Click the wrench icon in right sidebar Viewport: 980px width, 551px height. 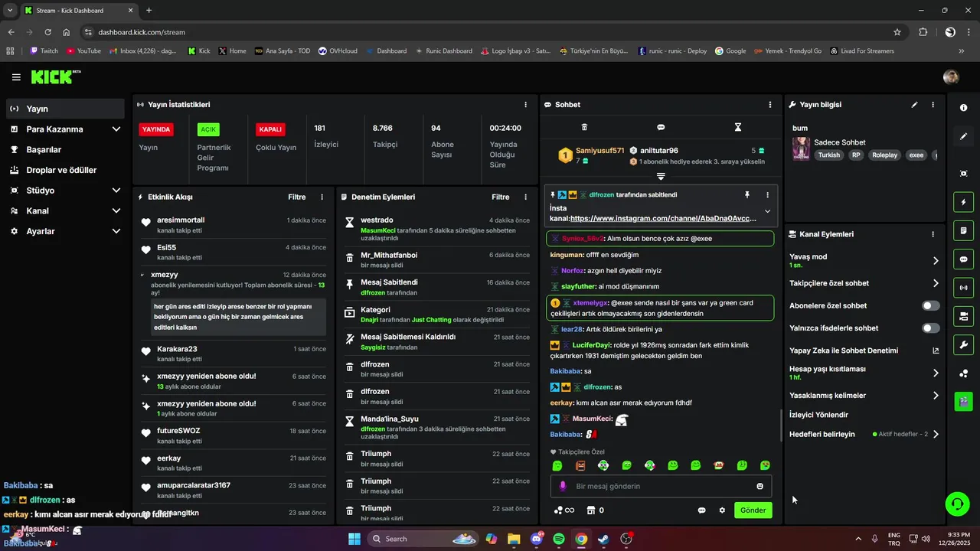pyautogui.click(x=963, y=344)
